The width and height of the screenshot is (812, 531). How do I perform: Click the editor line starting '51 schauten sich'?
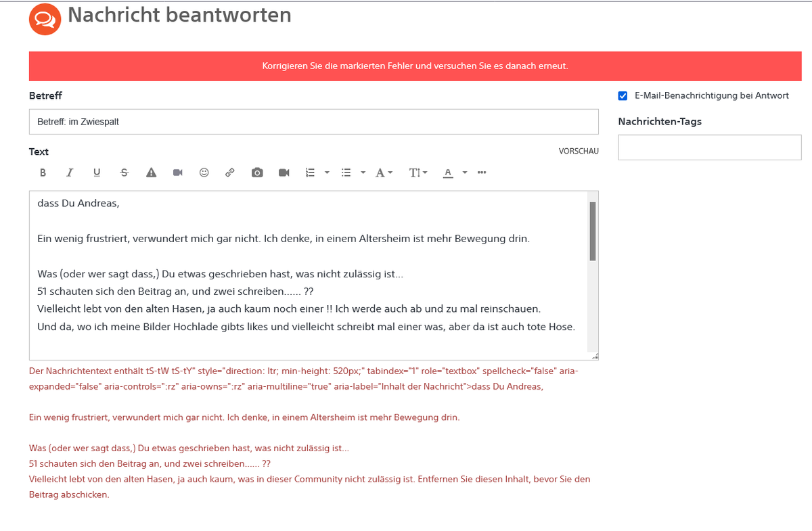point(176,291)
